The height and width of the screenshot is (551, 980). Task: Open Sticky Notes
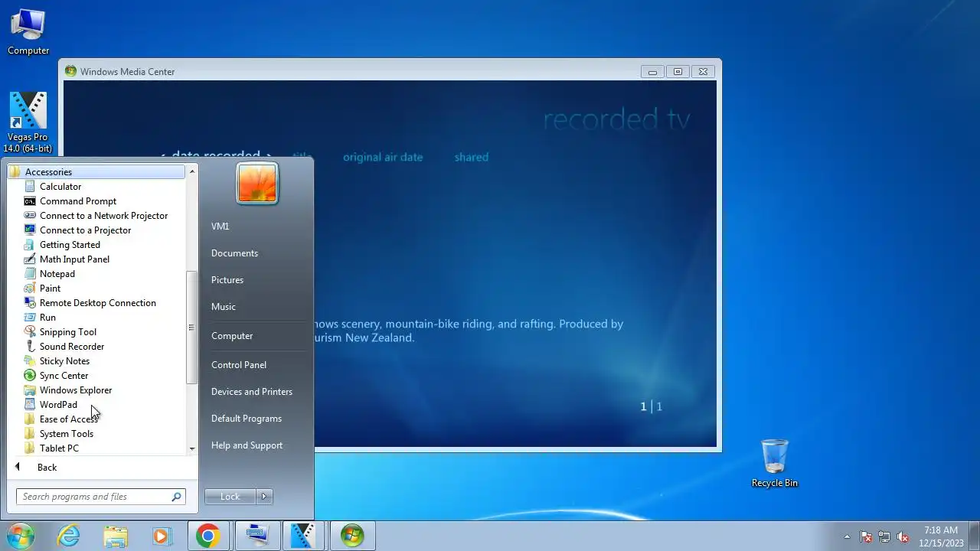[64, 361]
